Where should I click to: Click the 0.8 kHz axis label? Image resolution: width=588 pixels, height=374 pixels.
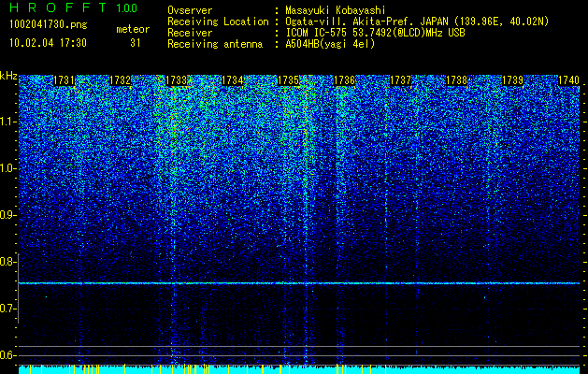tap(7, 262)
